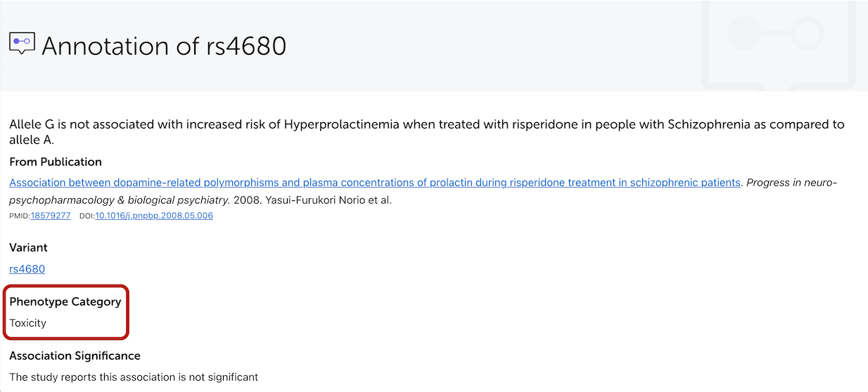Select the "Variant" section label
Screen dimensions: 868x392
(28, 247)
